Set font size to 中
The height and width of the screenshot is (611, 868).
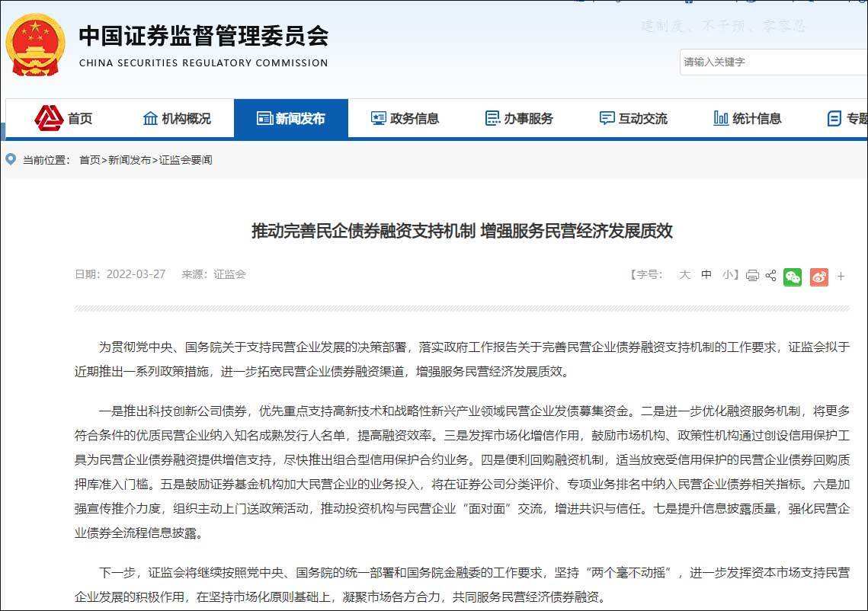click(706, 274)
